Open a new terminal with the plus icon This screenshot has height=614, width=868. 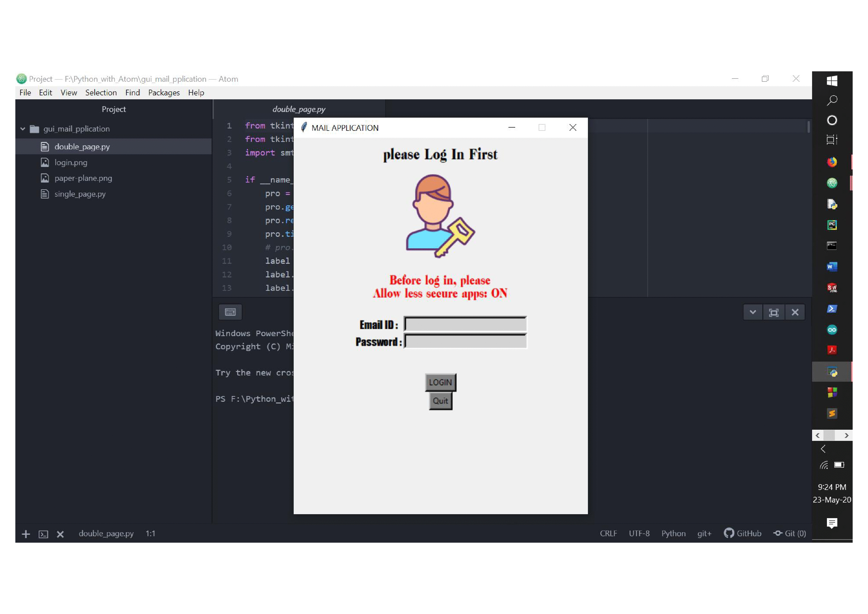point(26,534)
